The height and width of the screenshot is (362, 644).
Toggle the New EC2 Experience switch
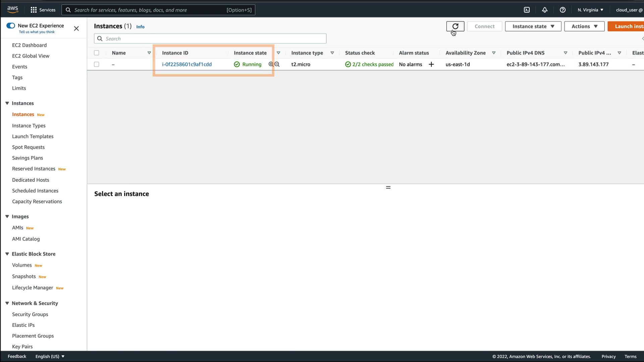tap(11, 25)
